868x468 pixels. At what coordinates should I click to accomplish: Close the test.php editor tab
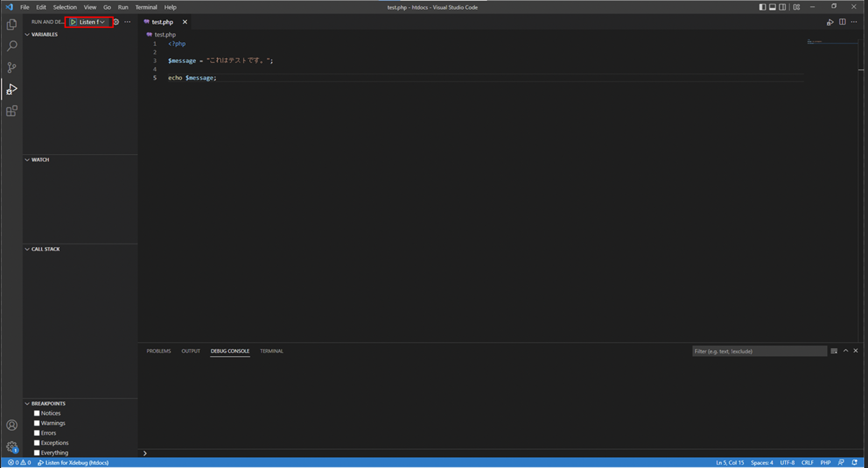pos(185,22)
